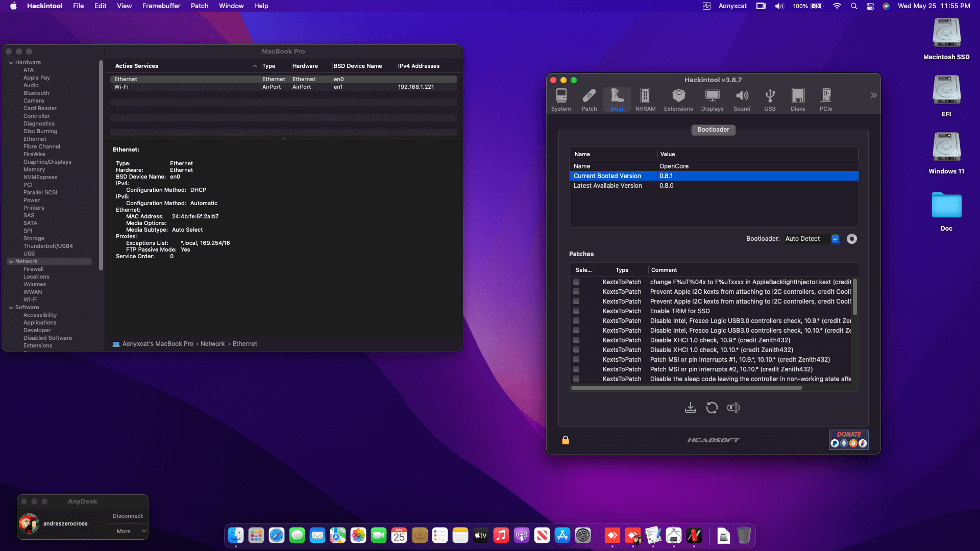Check Fresco Logic USB3.0 10.10 patch
Image resolution: width=980 pixels, height=551 pixels.
coord(576,330)
